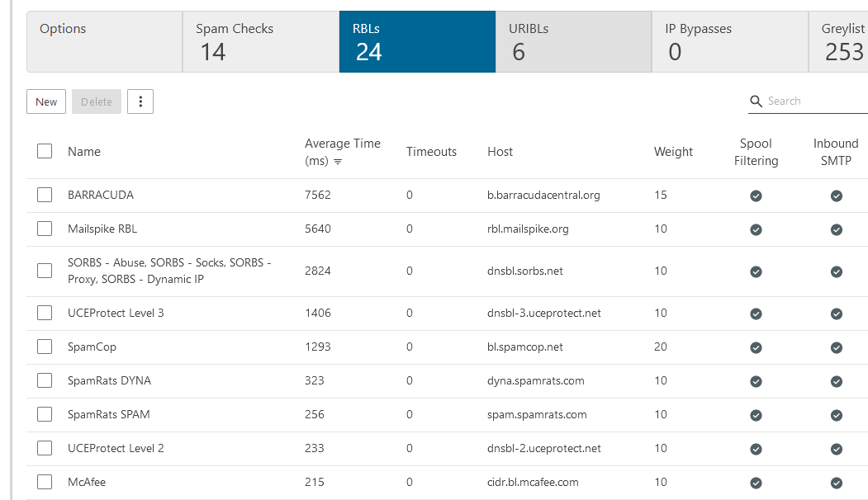Image resolution: width=868 pixels, height=500 pixels.
Task: Click Mailspike RBL Spool Filtering check icon
Action: [756, 229]
